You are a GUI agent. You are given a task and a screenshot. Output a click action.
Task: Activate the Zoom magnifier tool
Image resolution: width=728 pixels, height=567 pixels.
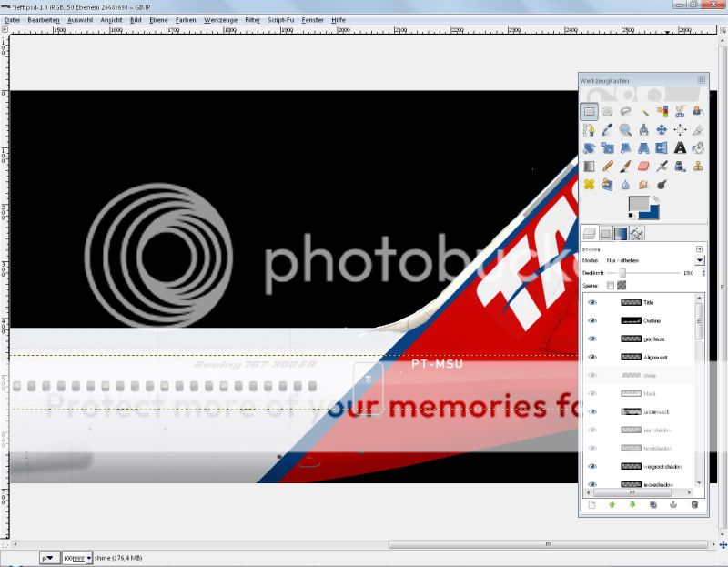(x=625, y=130)
